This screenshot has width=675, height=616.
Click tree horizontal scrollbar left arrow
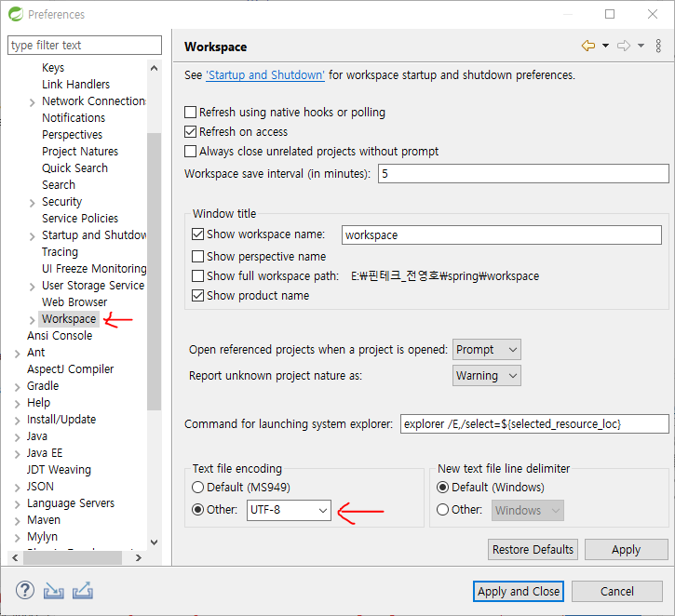coord(15,558)
